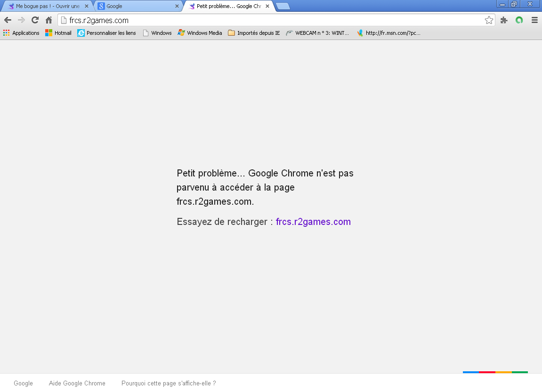Expand the Importés depuis IE folder
This screenshot has width=542, height=392.
tap(254, 33)
